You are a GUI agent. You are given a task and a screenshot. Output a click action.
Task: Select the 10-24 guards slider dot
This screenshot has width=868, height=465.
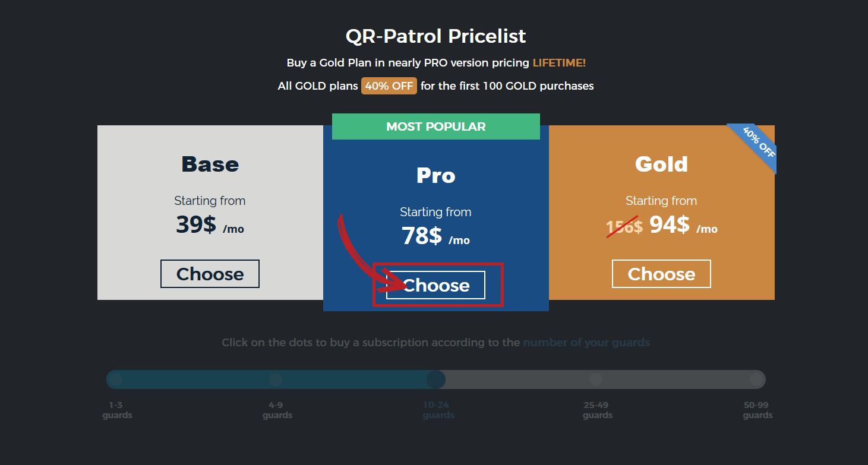point(435,379)
